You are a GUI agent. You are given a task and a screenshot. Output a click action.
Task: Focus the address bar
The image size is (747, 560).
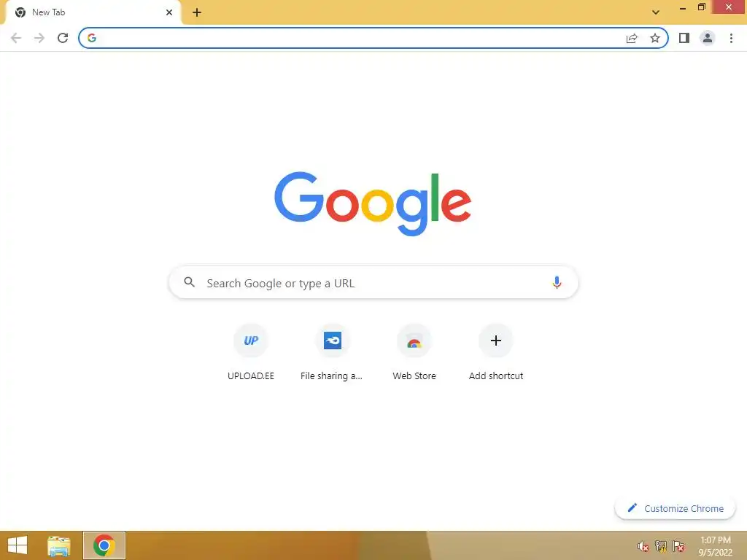(373, 38)
